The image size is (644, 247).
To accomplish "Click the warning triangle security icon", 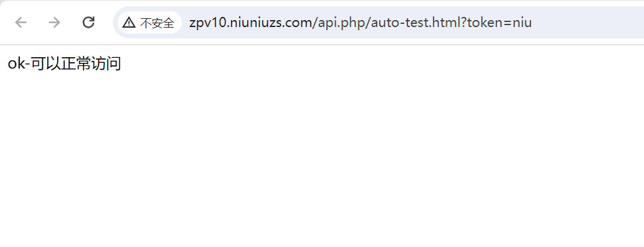I will [x=129, y=22].
